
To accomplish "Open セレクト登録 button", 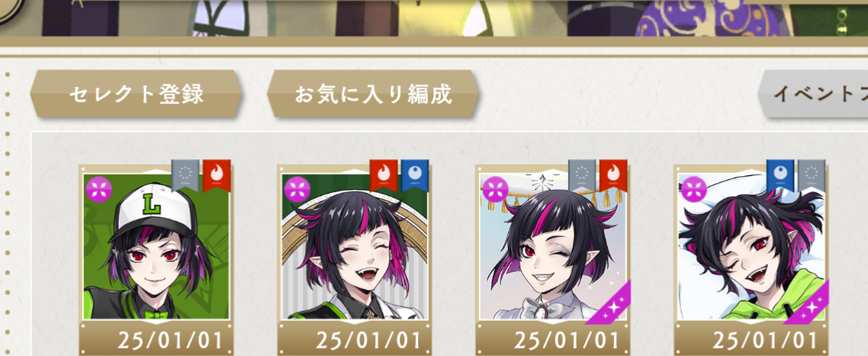I will click(136, 94).
